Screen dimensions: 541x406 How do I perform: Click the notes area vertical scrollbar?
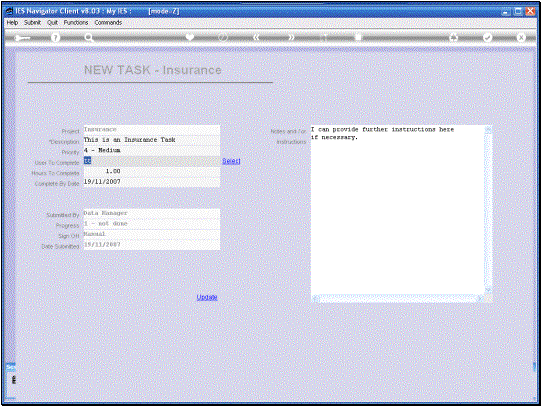coord(488,210)
